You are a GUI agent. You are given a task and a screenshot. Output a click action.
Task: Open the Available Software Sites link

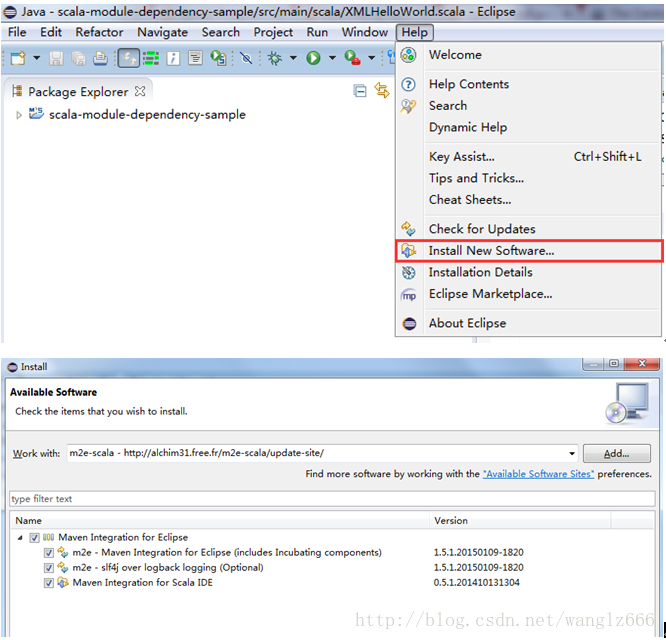[x=538, y=474]
